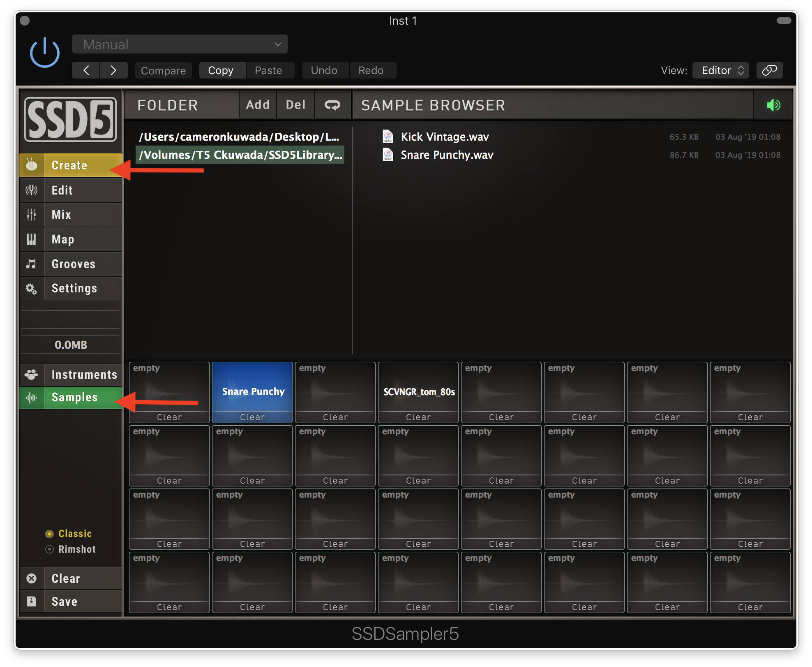Click Snare Punchy.wav size 86.7 KB

click(684, 155)
